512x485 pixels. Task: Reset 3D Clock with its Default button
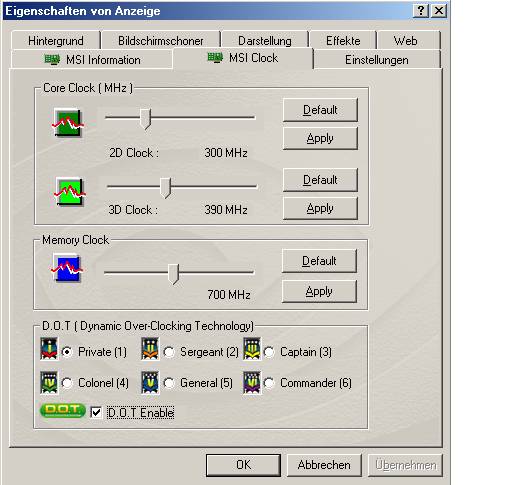click(x=320, y=180)
